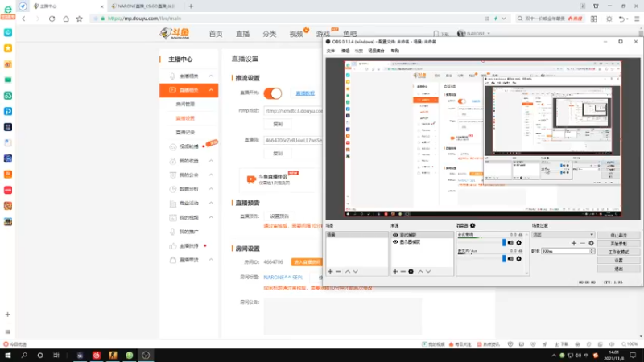
Task: Open OBS 文件 menu
Action: pos(331,51)
